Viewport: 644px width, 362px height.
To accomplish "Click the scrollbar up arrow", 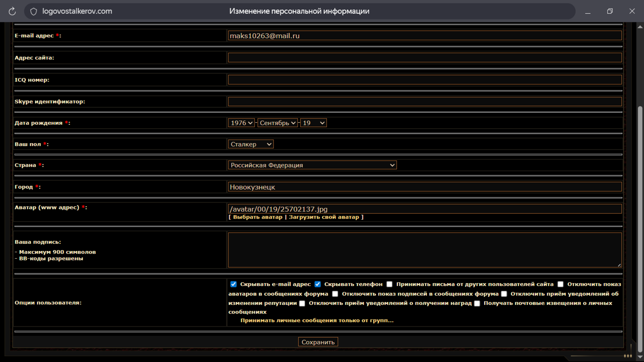I will (640, 27).
